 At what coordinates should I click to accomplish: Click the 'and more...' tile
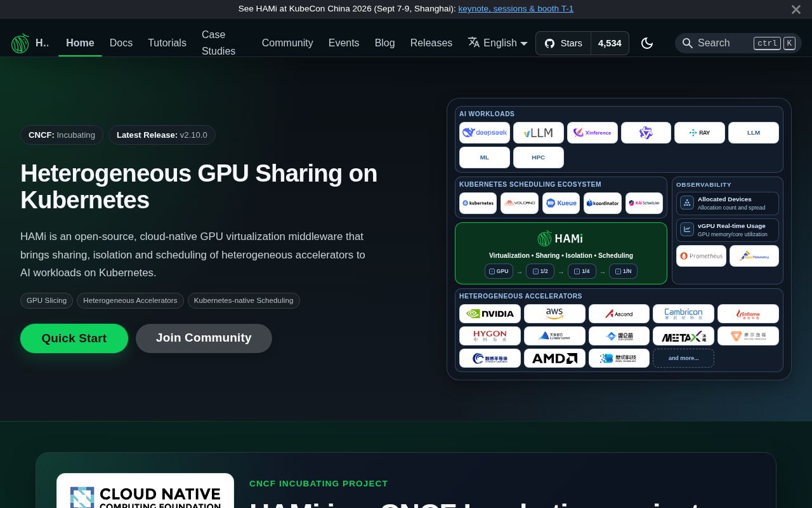click(x=683, y=358)
